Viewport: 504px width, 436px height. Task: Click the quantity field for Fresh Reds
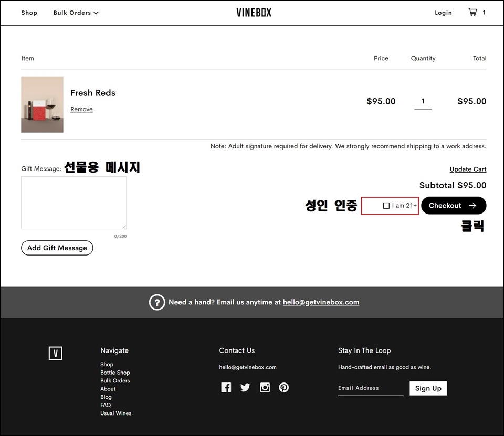pyautogui.click(x=423, y=102)
